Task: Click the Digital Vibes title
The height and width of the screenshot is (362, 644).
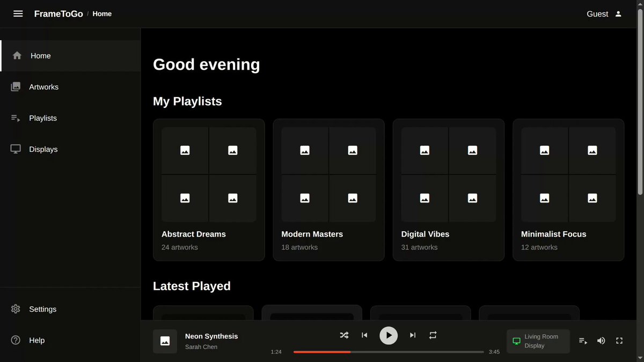Action: [426, 234]
